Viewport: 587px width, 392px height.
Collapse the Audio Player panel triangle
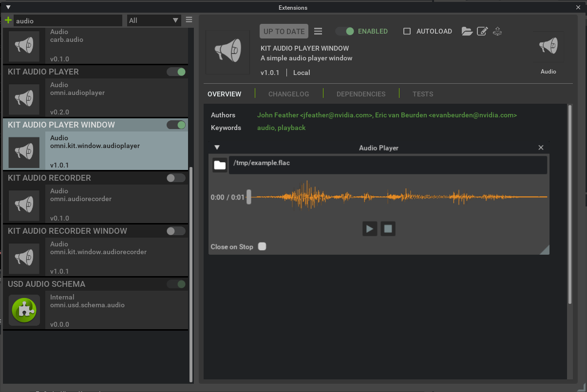217,148
